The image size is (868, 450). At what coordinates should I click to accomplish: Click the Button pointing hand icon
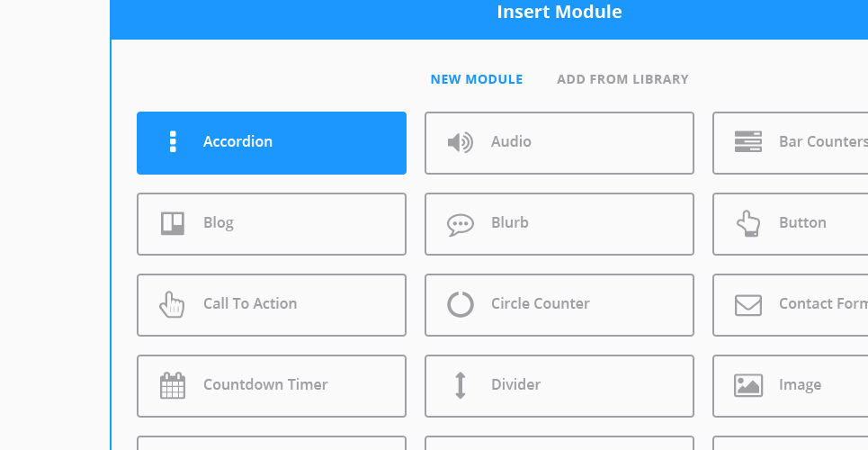click(x=747, y=223)
